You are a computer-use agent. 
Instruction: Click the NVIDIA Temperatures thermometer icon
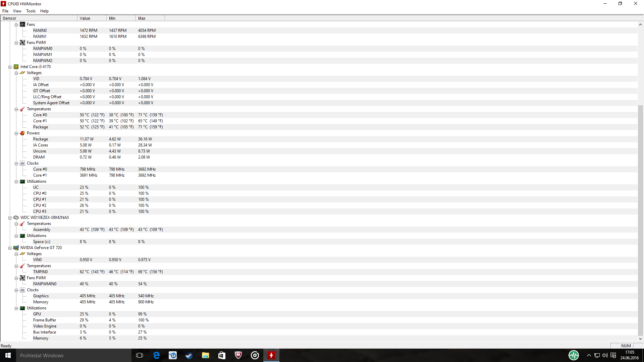click(22, 266)
